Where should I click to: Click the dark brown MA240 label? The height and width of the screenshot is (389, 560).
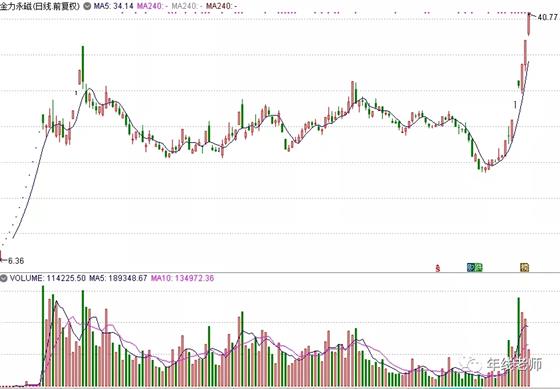point(221,6)
